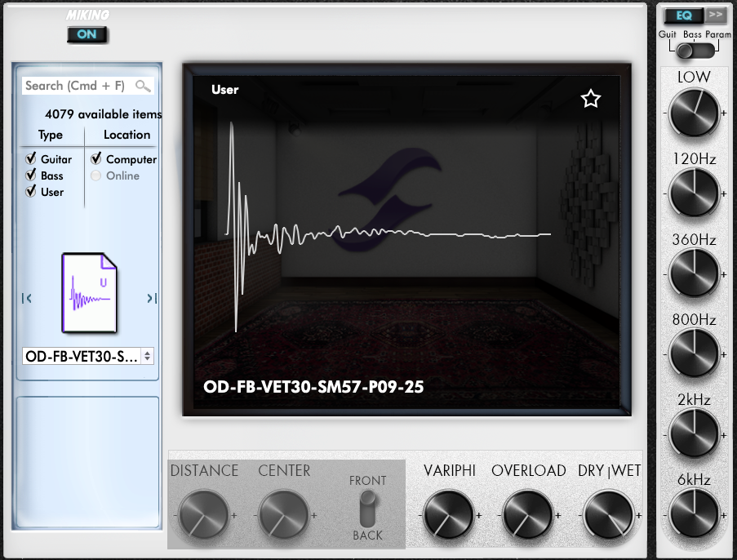
Task: Click the OD-FB-VET30-SM57-P09-25 impulse name
Action: point(313,387)
